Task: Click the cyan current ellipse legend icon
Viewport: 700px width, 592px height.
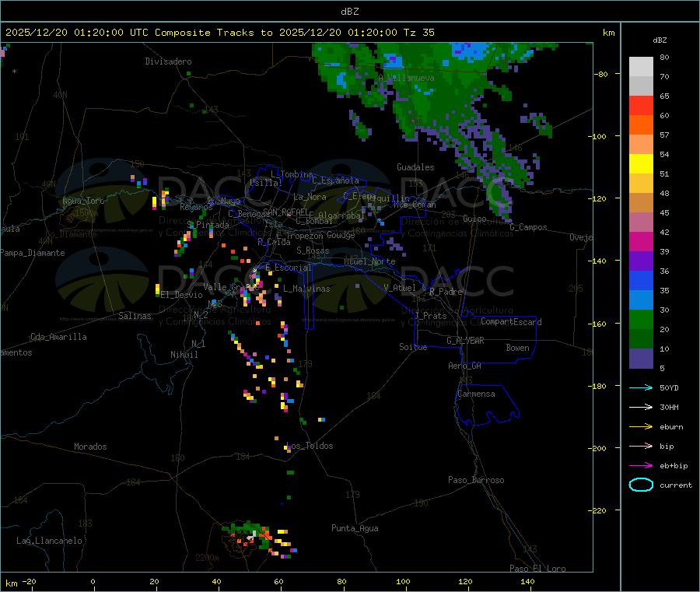Action: tap(641, 485)
